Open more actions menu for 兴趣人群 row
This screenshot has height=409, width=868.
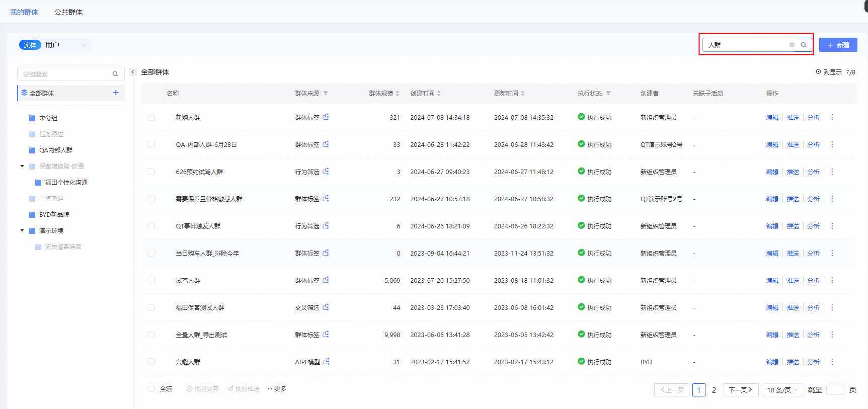832,362
